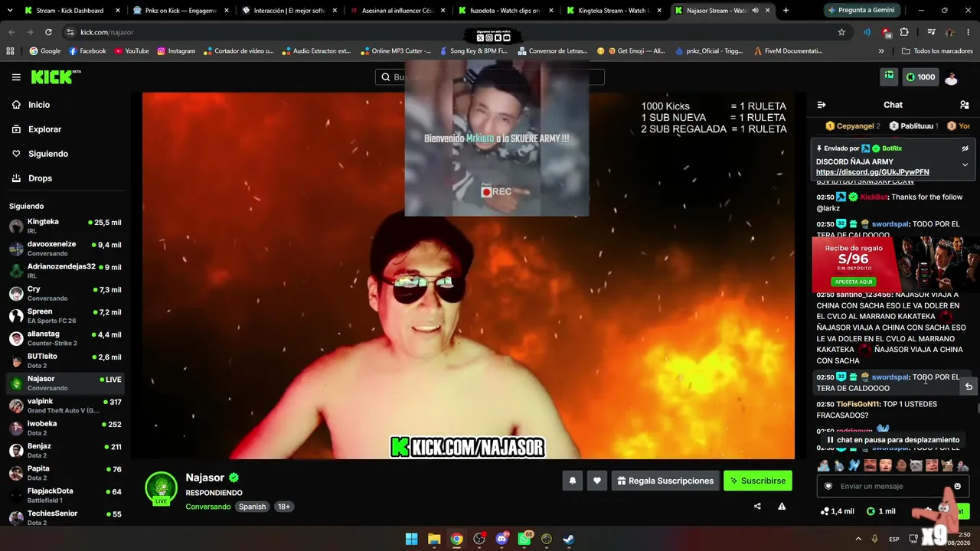The height and width of the screenshot is (551, 980).
Task: Bookmark this page with star icon
Action: [841, 32]
